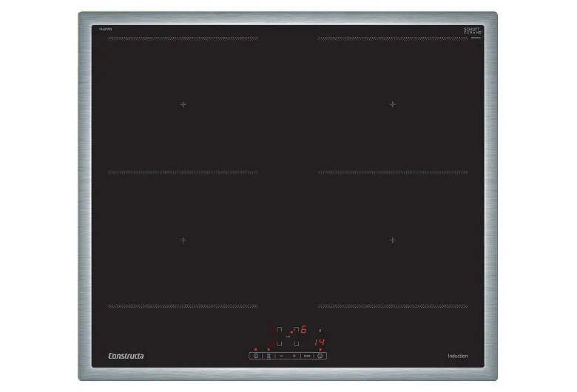Tap the power on/off touch key
This screenshot has height=392, width=577.
click(256, 356)
